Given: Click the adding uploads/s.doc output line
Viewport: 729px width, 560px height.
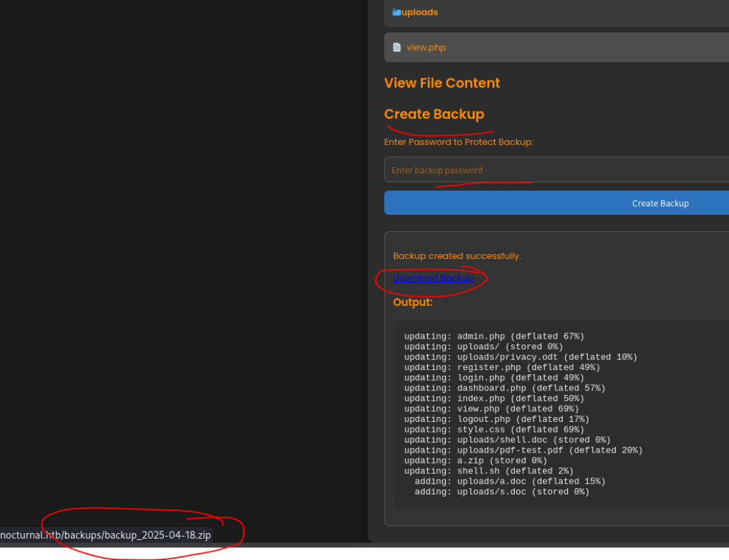Looking at the screenshot, I should coord(502,492).
